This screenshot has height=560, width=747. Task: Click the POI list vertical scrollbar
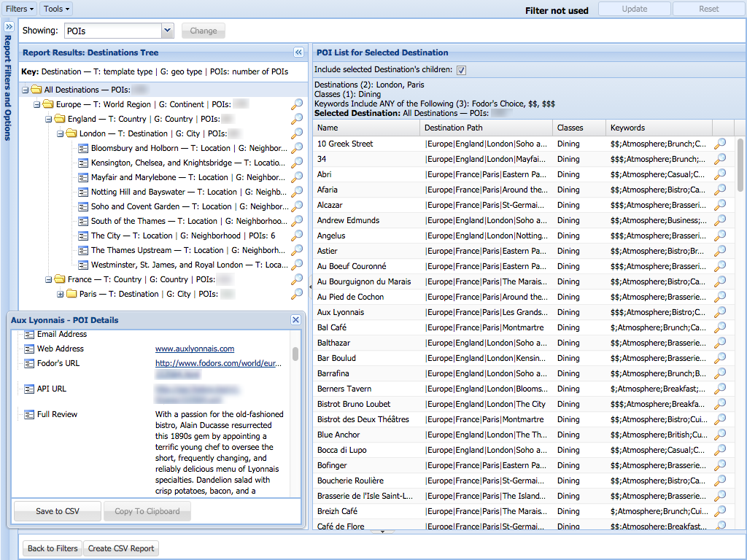click(x=740, y=165)
